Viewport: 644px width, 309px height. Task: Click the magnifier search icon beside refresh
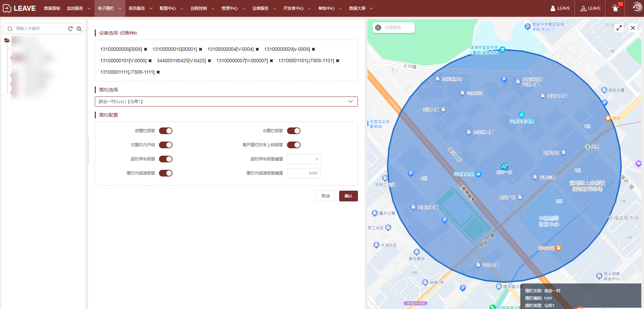tap(79, 29)
